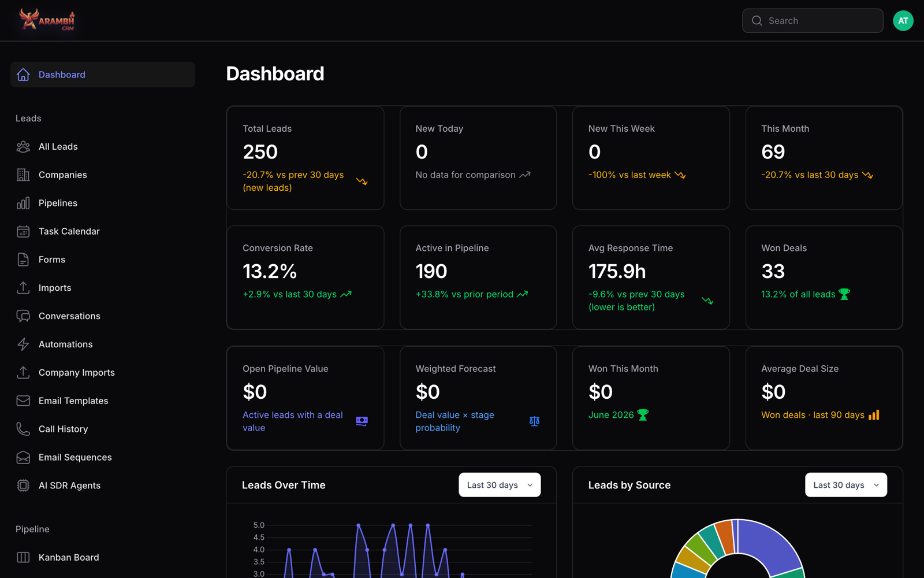
Task: Go to All Leads in sidebar
Action: pyautogui.click(x=103, y=147)
